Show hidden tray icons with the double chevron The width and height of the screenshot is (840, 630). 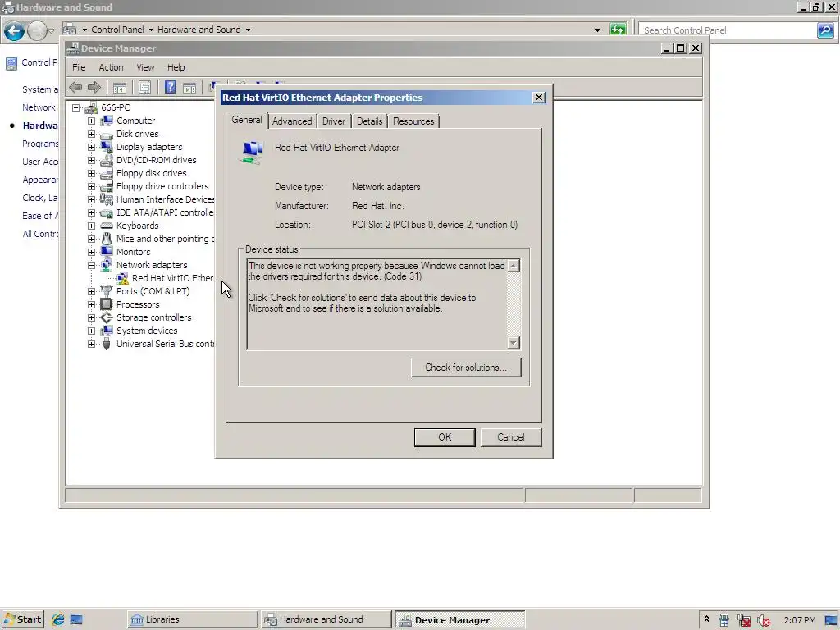pos(706,619)
